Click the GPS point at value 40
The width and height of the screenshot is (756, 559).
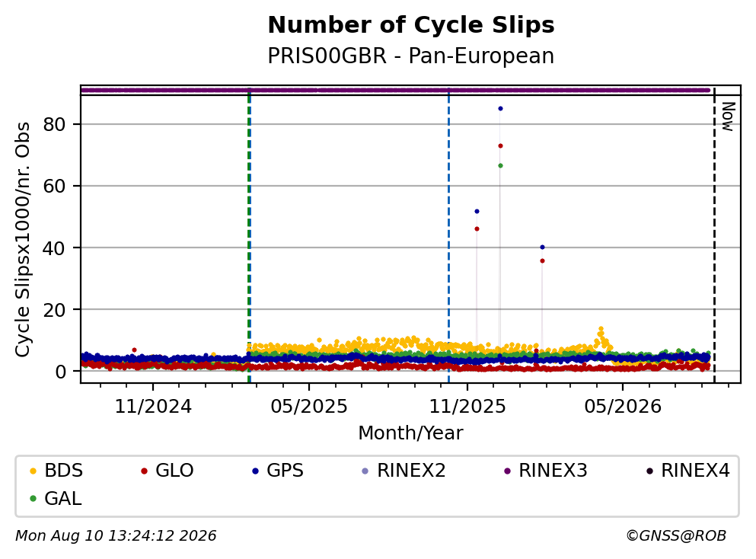tap(542, 247)
